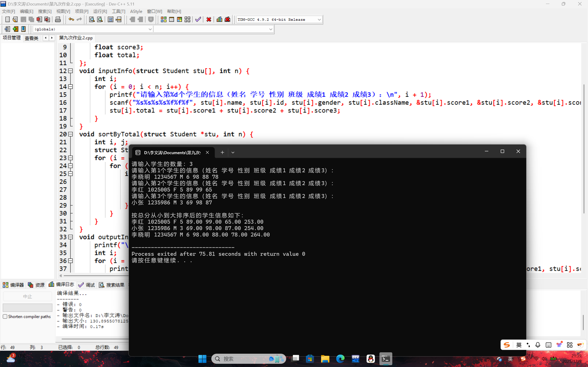Click the Print icon in the toolbar
This screenshot has width=588, height=367.
pyautogui.click(x=58, y=19)
